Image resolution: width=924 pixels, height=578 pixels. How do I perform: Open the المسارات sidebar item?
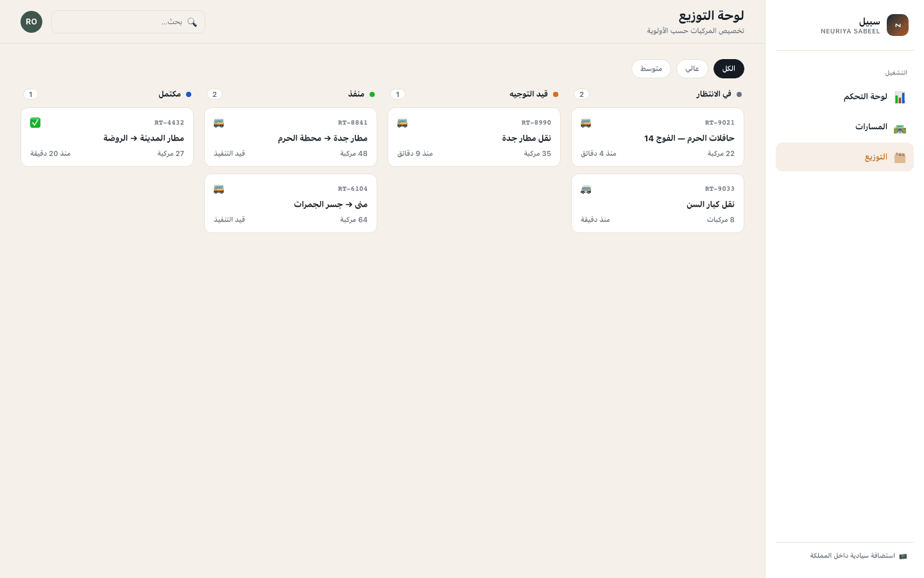click(844, 127)
